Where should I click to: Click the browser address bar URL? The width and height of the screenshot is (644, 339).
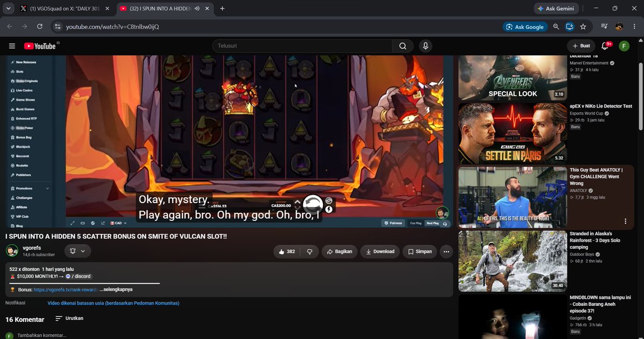112,26
